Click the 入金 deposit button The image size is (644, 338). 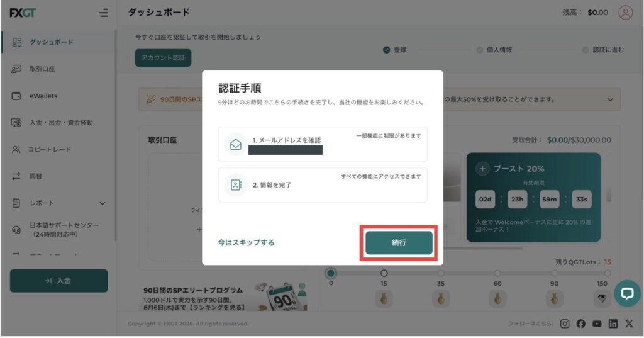pyautogui.click(x=58, y=281)
